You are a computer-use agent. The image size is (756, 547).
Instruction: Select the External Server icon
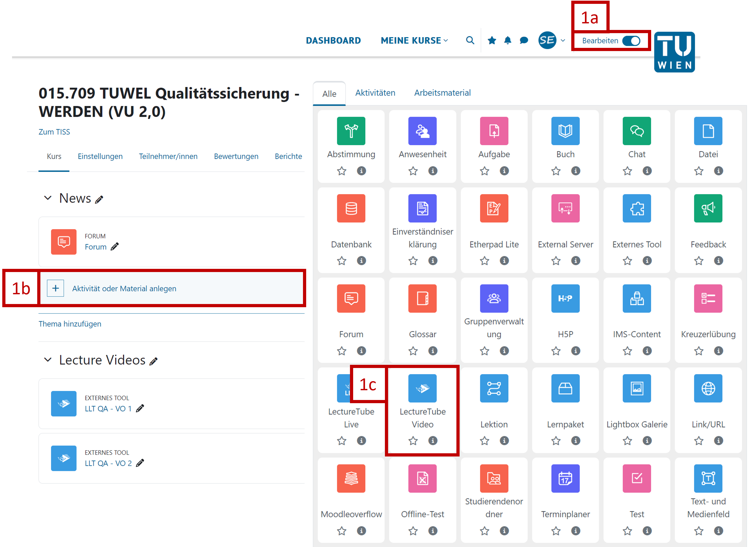[565, 208]
